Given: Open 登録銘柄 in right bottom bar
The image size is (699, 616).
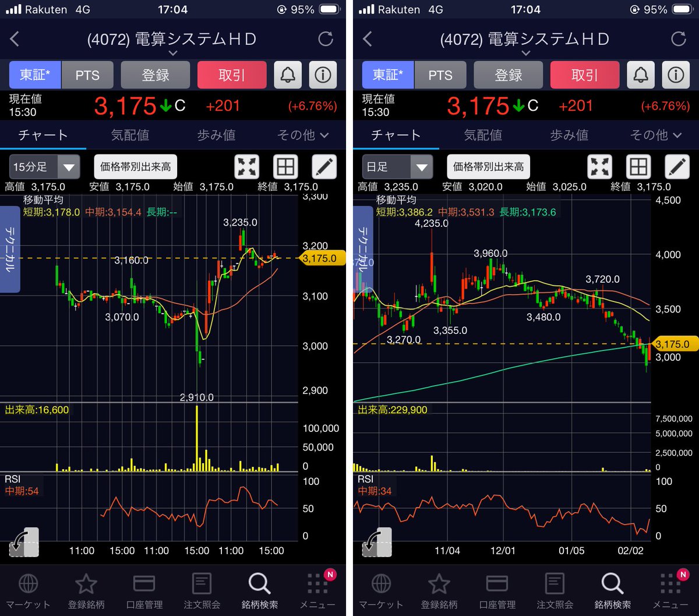Looking at the screenshot, I should pyautogui.click(x=439, y=590).
